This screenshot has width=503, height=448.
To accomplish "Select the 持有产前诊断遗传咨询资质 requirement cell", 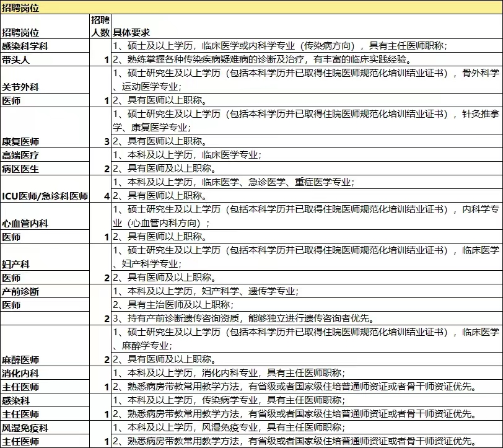I will (243, 318).
